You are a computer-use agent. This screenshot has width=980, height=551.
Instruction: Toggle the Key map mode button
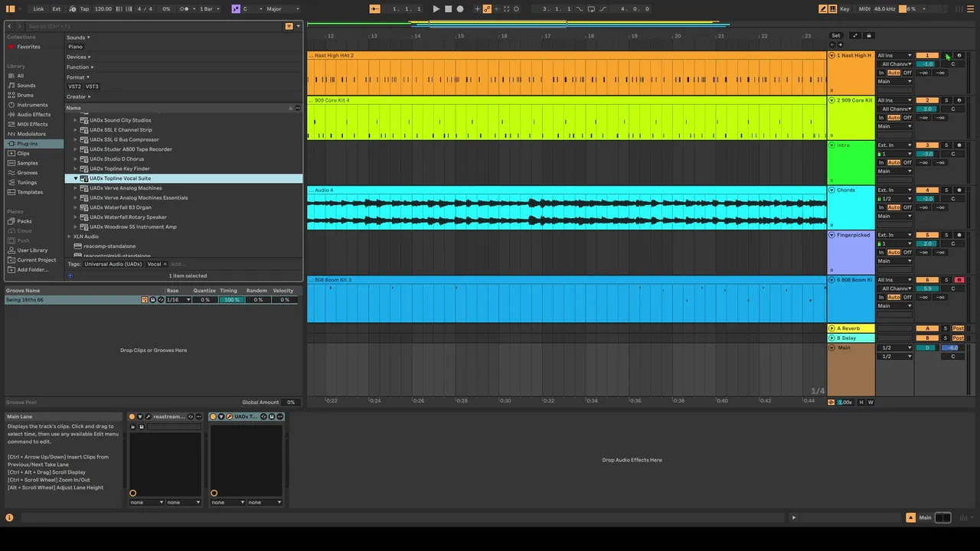point(844,9)
